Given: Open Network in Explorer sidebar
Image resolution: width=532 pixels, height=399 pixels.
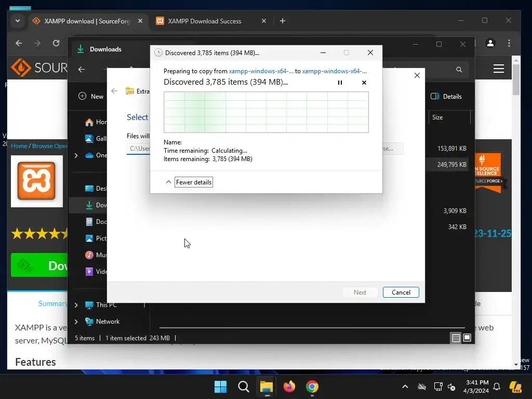Looking at the screenshot, I should coord(102,321).
